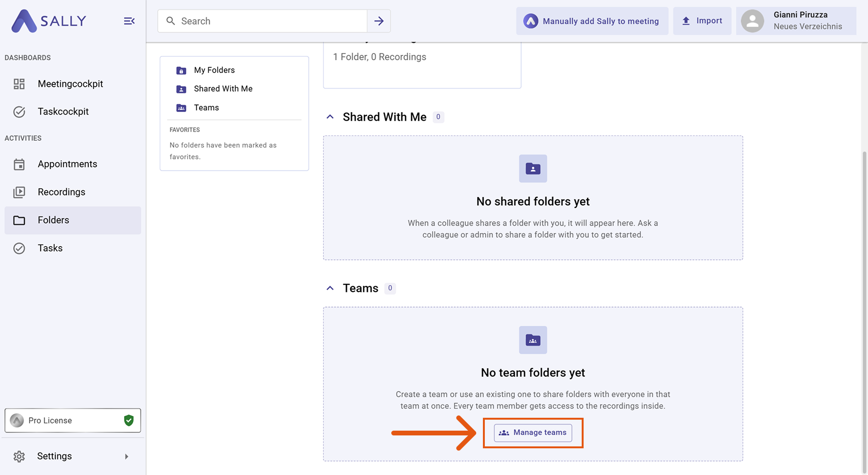
Task: Select My Folders in folder tree
Action: coord(214,70)
